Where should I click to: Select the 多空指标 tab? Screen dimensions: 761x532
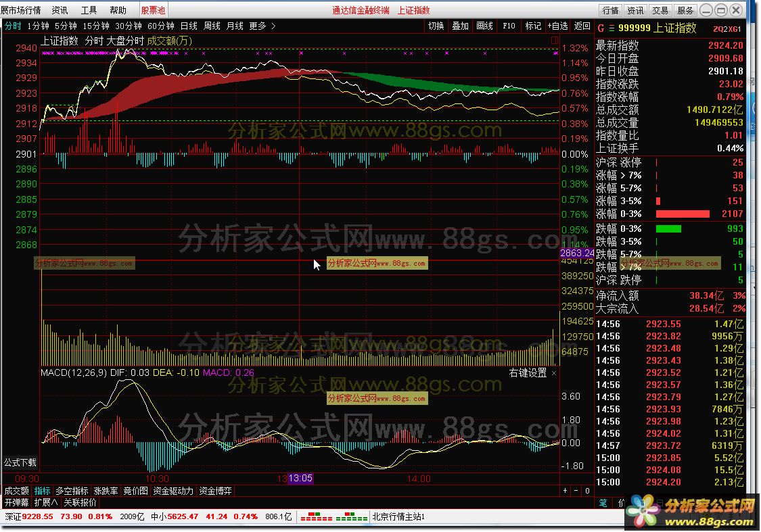pyautogui.click(x=72, y=491)
